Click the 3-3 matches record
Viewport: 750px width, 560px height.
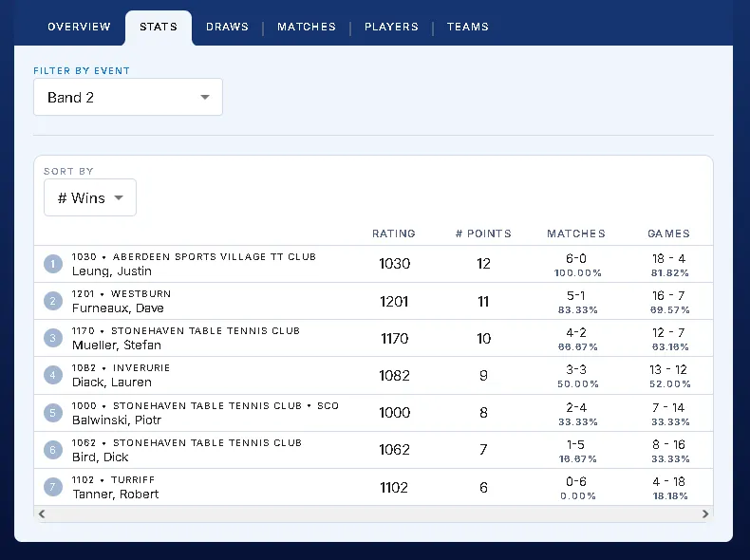(576, 369)
